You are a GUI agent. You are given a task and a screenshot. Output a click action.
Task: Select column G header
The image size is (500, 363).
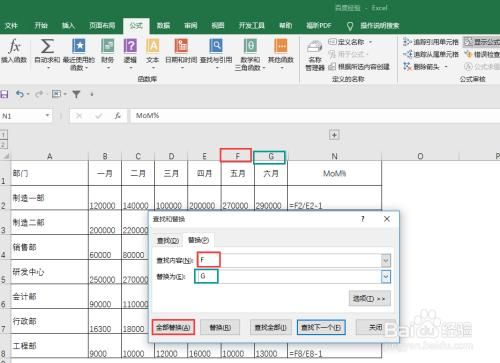pyautogui.click(x=271, y=156)
